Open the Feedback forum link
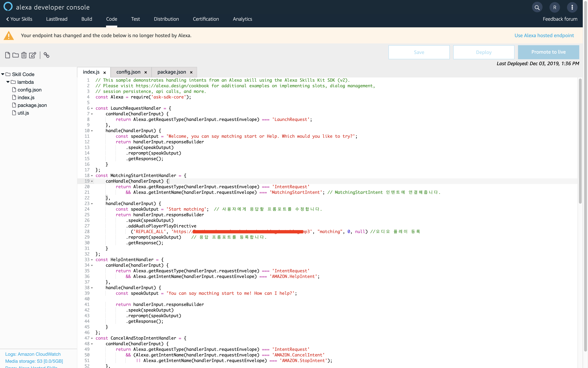588x368 pixels. pyautogui.click(x=560, y=19)
